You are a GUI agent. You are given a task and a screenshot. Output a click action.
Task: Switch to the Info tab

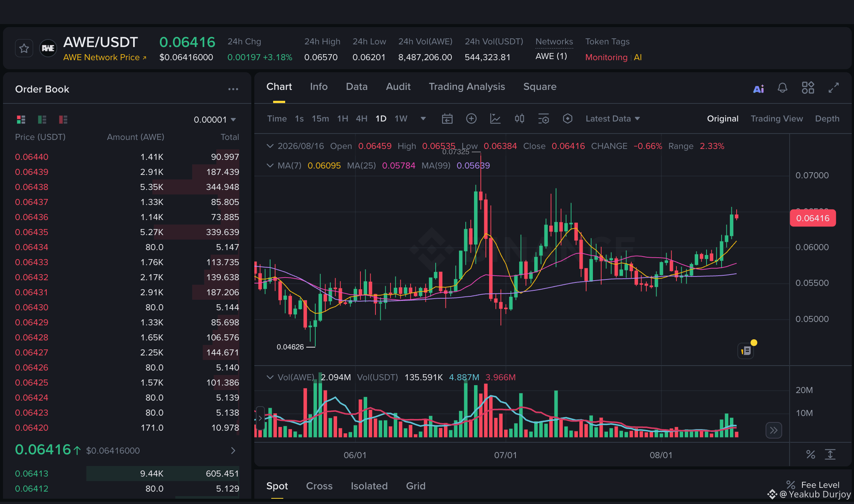pos(319,87)
